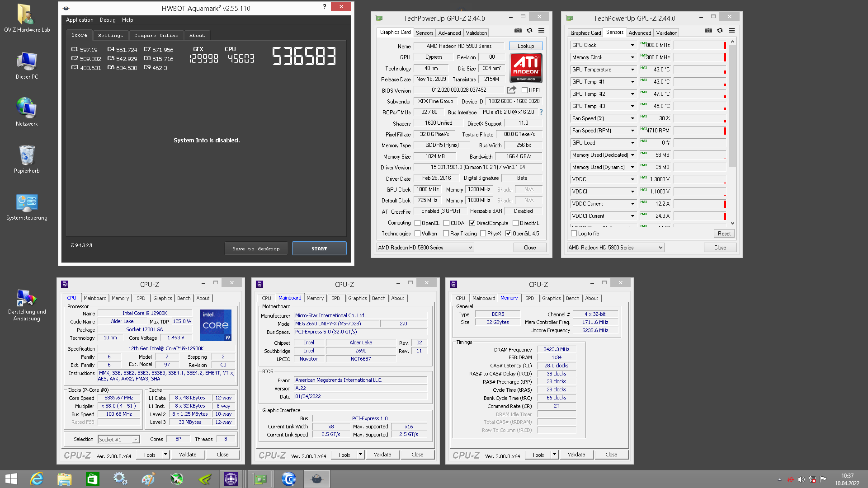Toggle DirectCompute checkbox in GPU-Z
The height and width of the screenshot is (488, 868).
472,223
